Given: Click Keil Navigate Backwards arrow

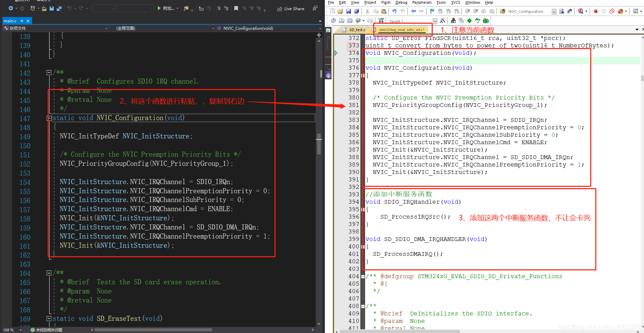Looking at the screenshot, I should [413, 11].
